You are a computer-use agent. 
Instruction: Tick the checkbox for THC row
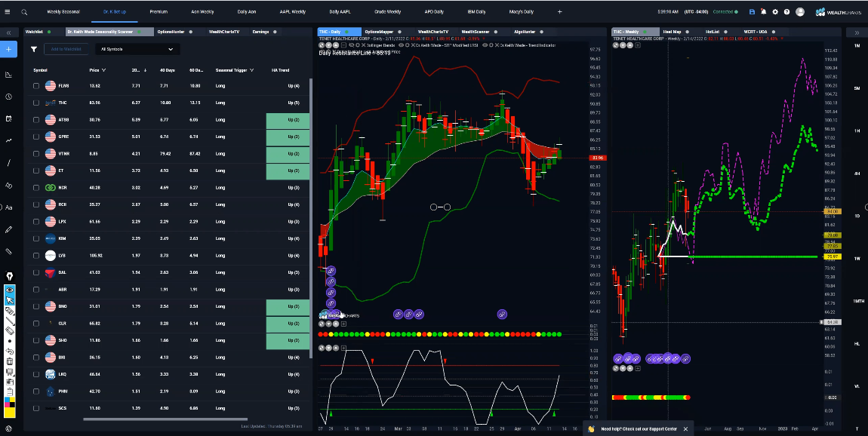point(36,103)
